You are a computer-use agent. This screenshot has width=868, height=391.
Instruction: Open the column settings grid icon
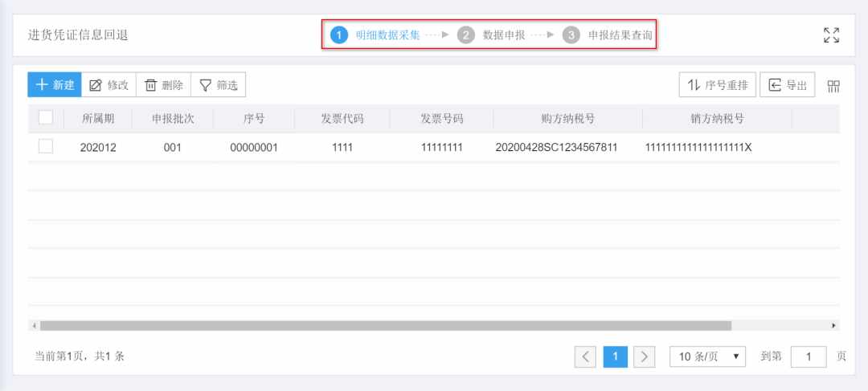[x=833, y=86]
